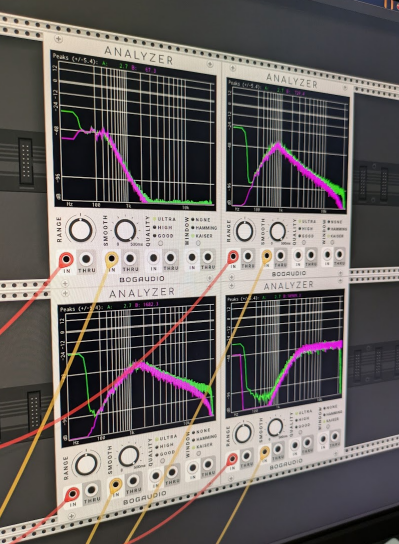Click third IN jack on upper-left Analyzer
Screen dimensions: 399x544
(x=153, y=258)
